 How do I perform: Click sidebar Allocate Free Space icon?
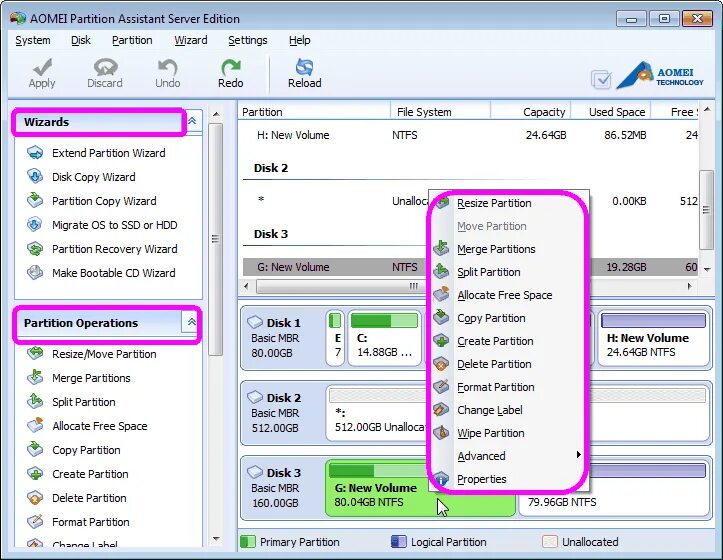tap(35, 425)
